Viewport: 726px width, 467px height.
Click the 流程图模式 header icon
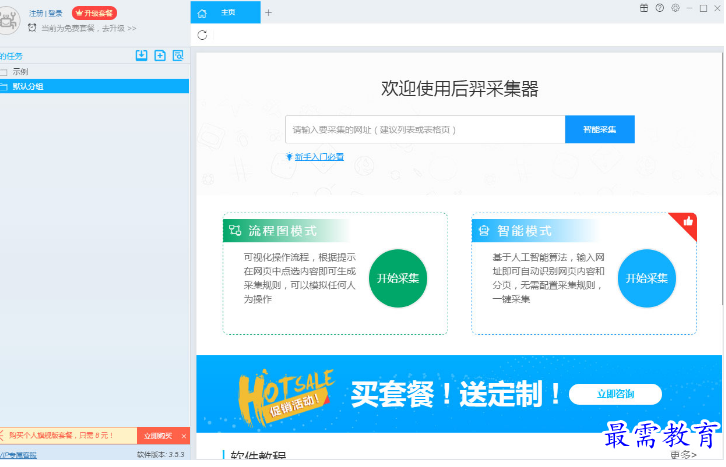pos(235,230)
